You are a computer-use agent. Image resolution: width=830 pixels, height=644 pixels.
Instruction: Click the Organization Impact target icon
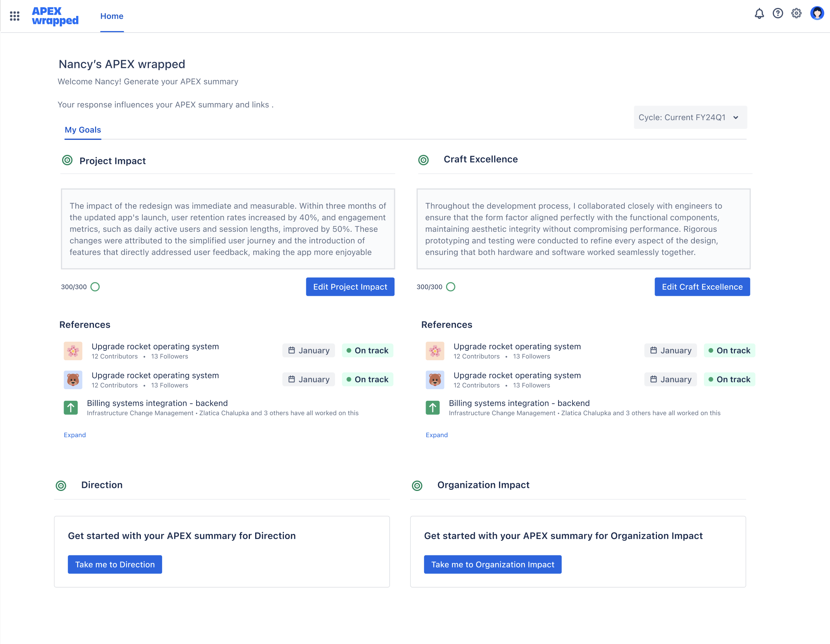pos(417,486)
